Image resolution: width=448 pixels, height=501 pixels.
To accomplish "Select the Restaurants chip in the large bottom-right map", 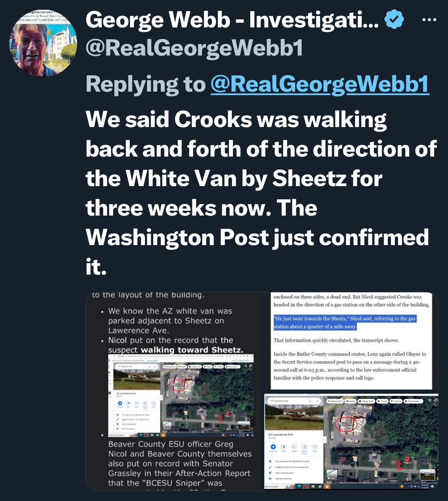I will tap(335, 401).
